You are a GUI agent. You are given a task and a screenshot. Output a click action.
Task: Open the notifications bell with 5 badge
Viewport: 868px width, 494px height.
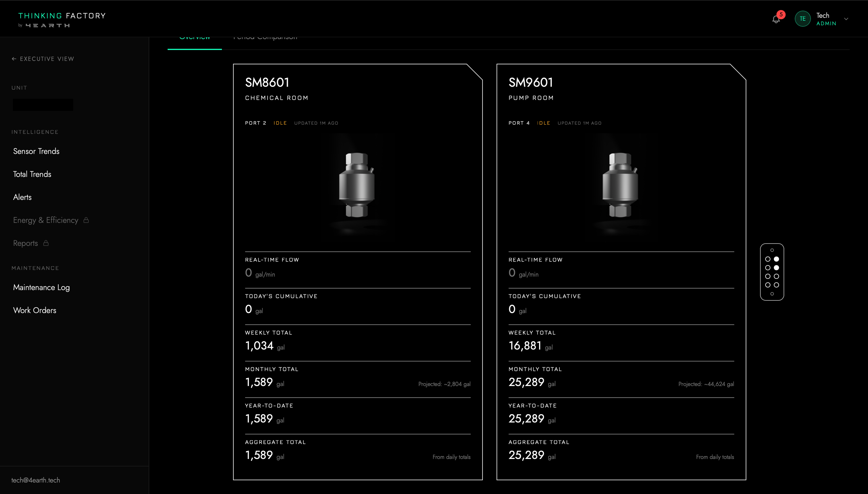[776, 19]
